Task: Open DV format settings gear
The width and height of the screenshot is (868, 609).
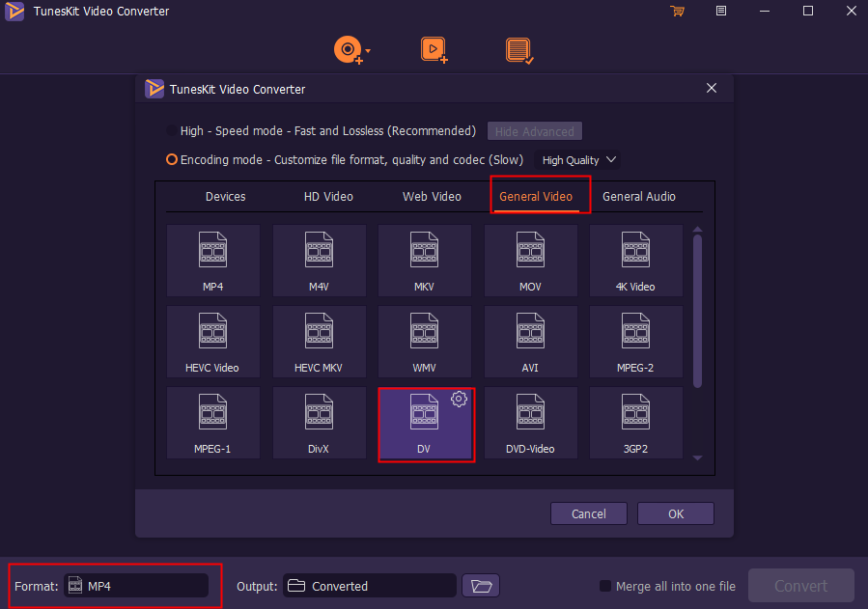Action: (x=459, y=399)
